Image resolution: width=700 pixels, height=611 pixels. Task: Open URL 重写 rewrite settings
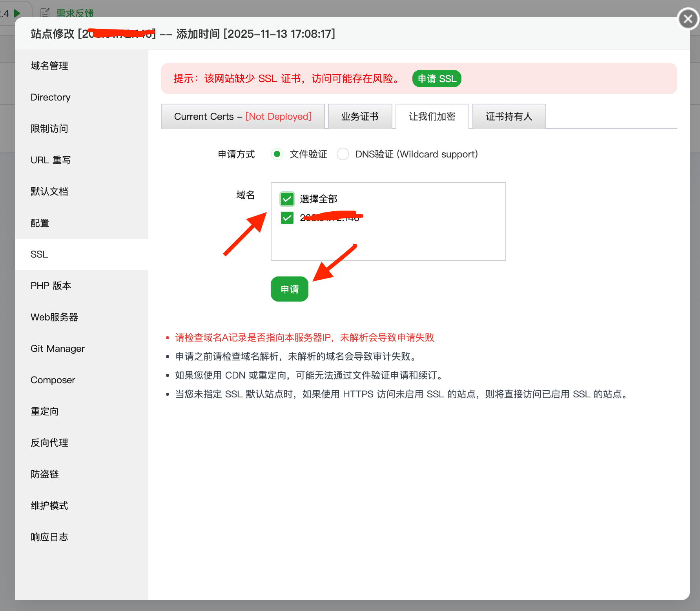pyautogui.click(x=51, y=160)
